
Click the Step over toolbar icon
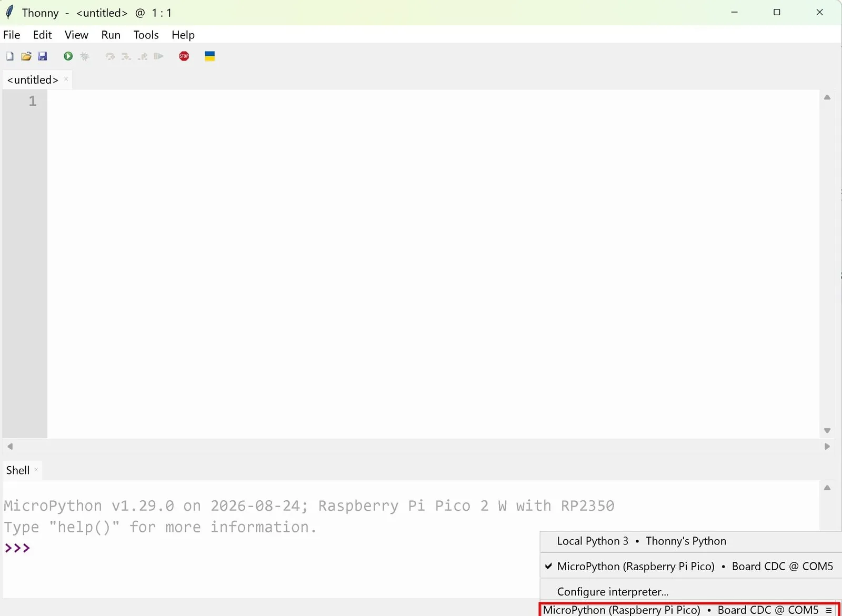(x=109, y=56)
